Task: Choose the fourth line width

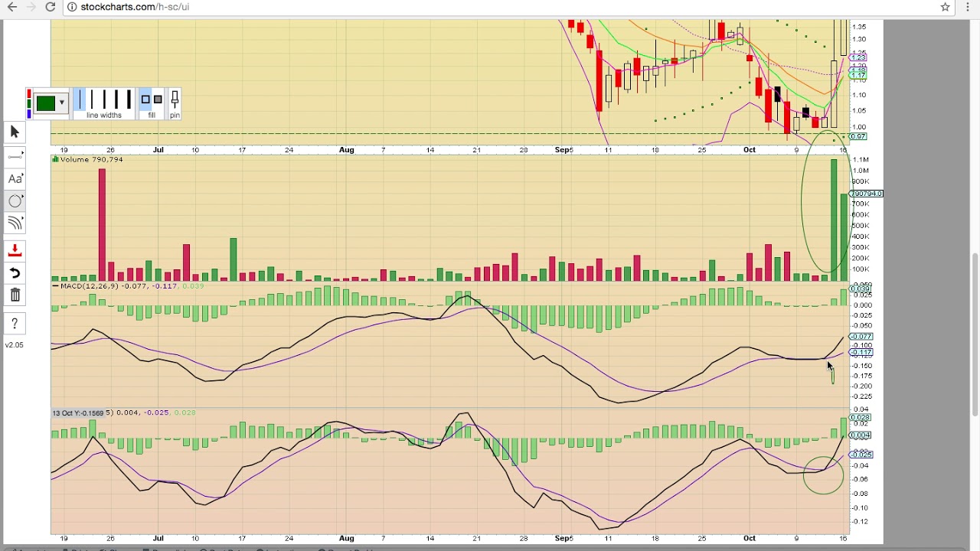Action: tap(116, 99)
